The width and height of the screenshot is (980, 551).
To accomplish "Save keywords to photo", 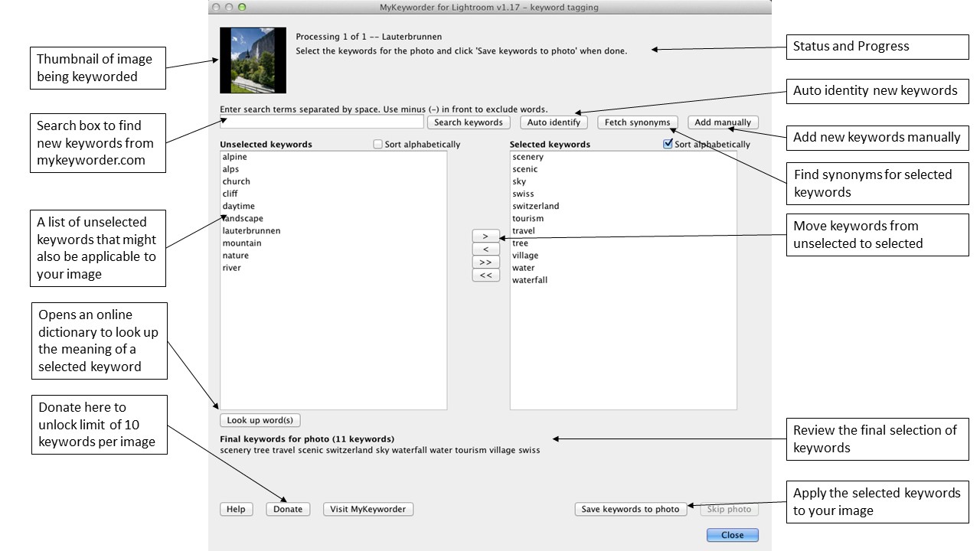I will click(630, 509).
